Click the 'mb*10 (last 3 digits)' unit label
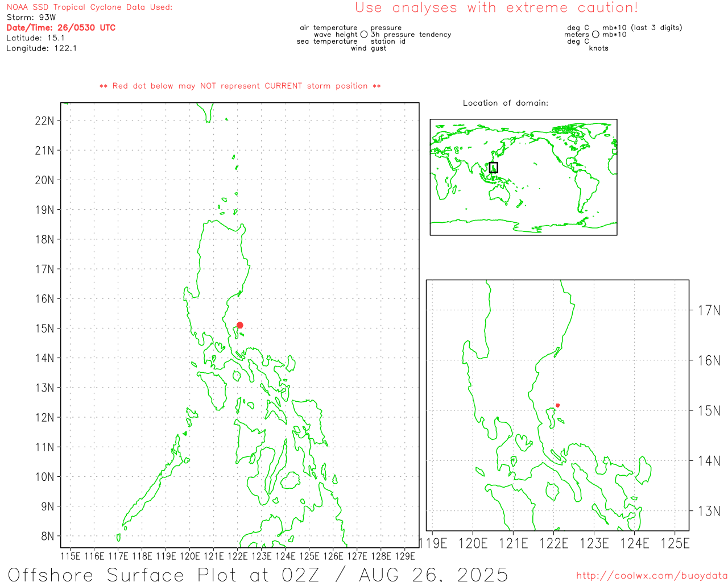 [642, 28]
